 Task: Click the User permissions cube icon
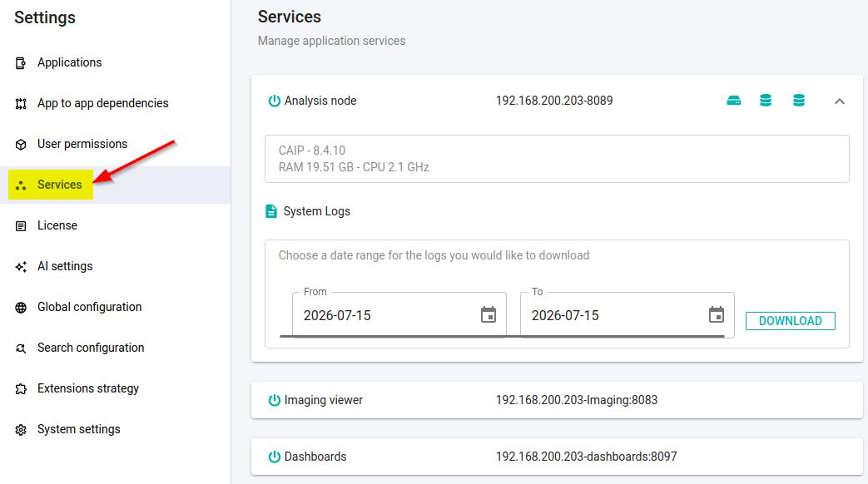(x=21, y=145)
